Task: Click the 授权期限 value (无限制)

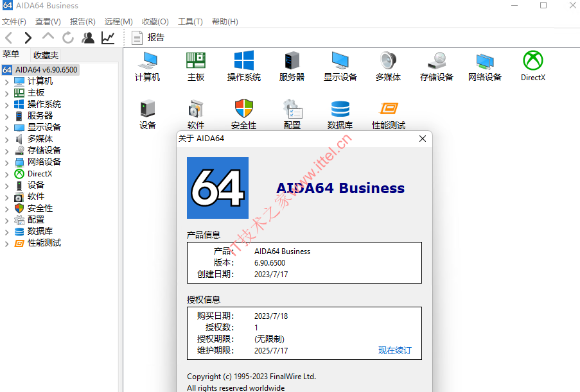Action: pos(269,339)
